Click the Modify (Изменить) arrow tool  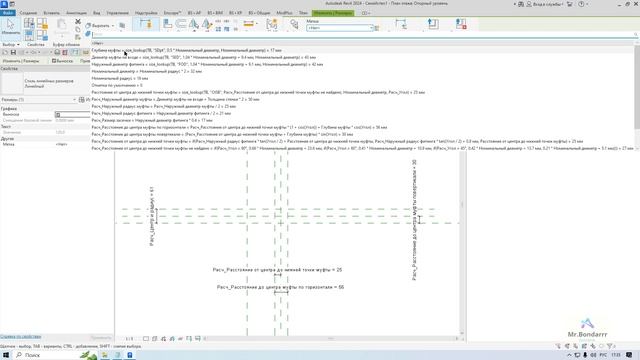(11, 27)
